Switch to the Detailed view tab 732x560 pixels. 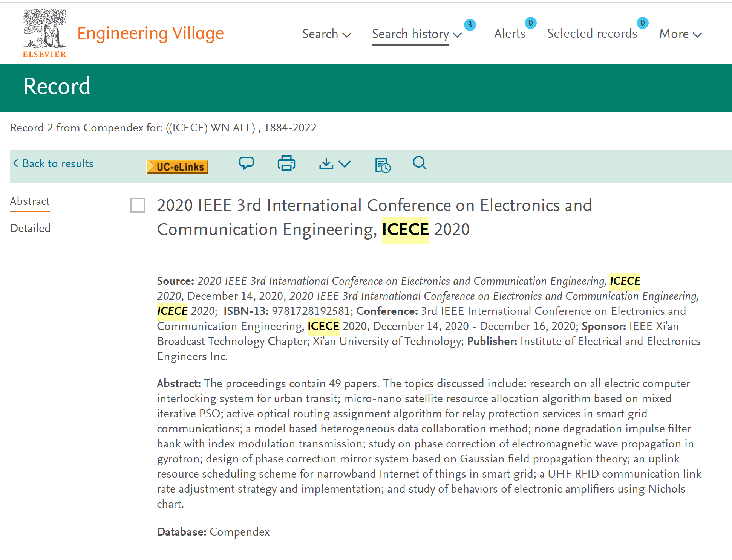coord(30,228)
